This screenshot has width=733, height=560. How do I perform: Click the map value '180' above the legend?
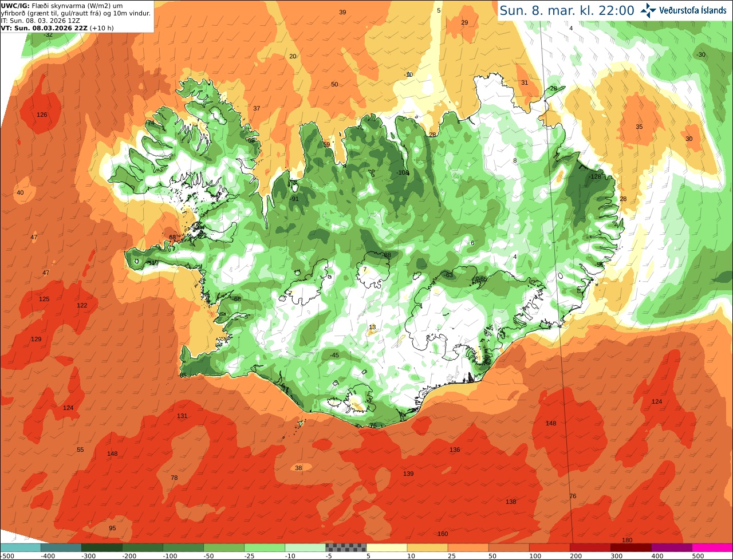click(627, 540)
